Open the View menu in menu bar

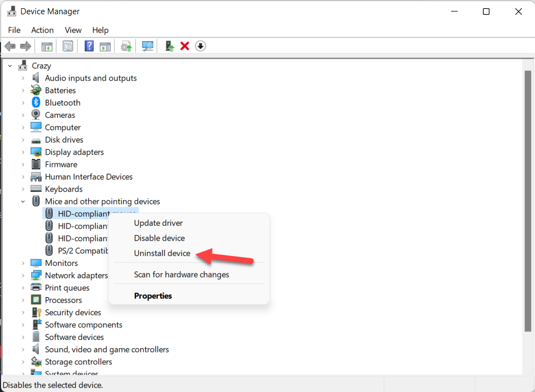(x=73, y=30)
